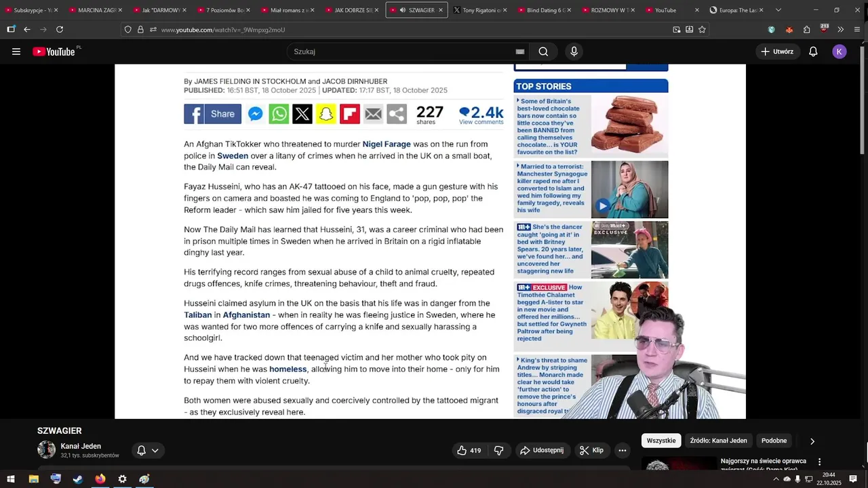Viewport: 868px width, 488px height.
Task: Click the 'Taliban' article link
Action: 198,315
